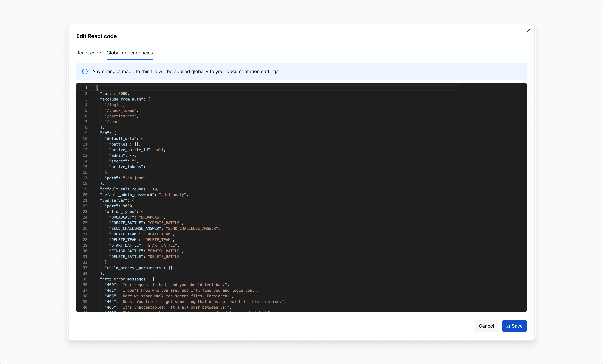Viewport: 603px width, 364px height.
Task: Close the Edit React code dialog
Action: tap(529, 30)
